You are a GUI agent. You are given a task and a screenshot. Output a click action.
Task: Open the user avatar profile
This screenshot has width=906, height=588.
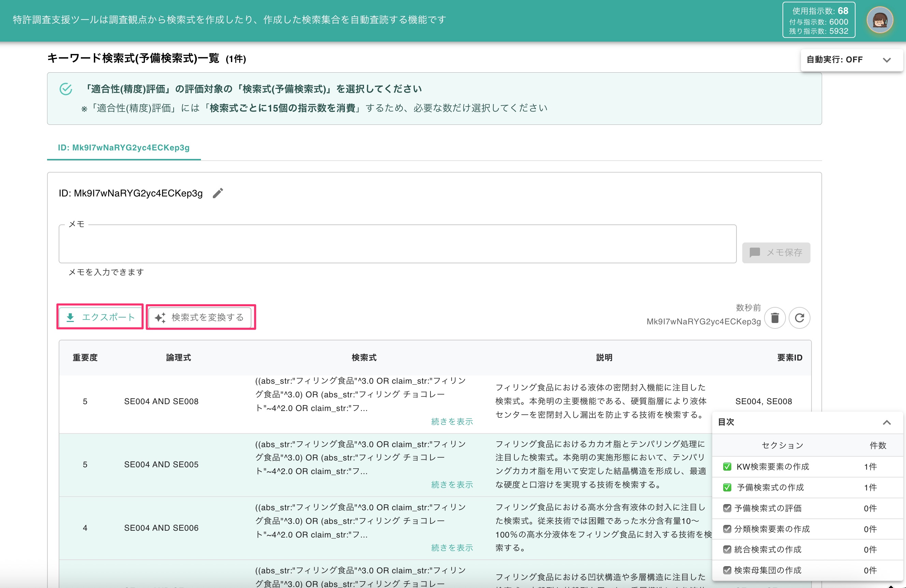[880, 19]
